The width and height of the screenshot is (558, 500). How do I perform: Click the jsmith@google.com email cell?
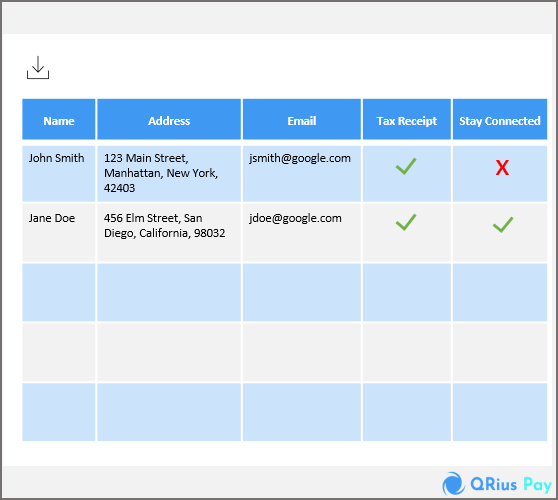point(302,174)
